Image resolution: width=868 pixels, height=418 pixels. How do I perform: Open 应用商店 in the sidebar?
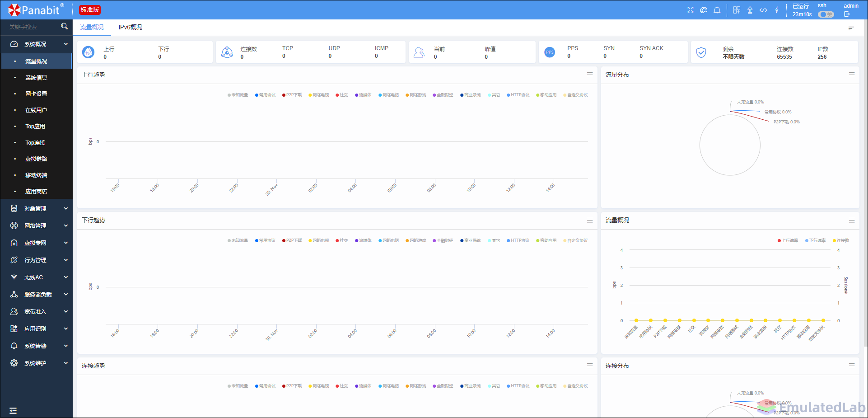[36, 191]
